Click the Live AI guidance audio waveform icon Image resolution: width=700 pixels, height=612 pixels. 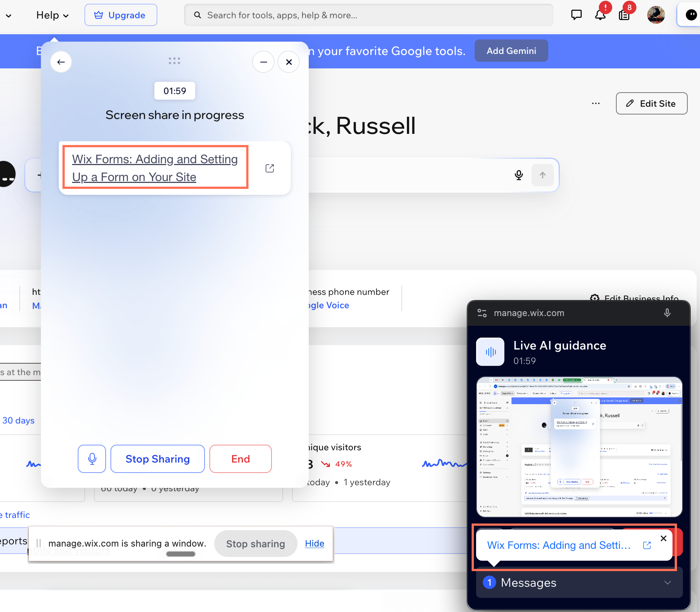pos(490,352)
